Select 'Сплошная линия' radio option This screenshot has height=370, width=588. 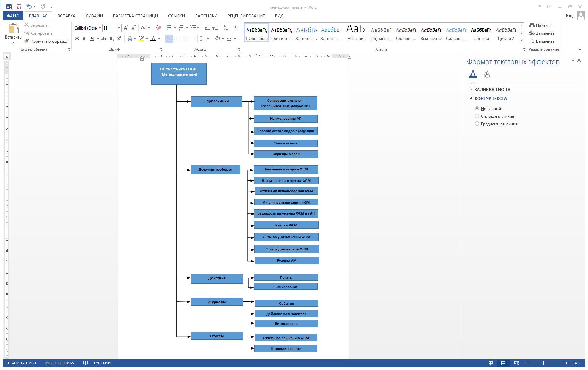pyautogui.click(x=477, y=116)
